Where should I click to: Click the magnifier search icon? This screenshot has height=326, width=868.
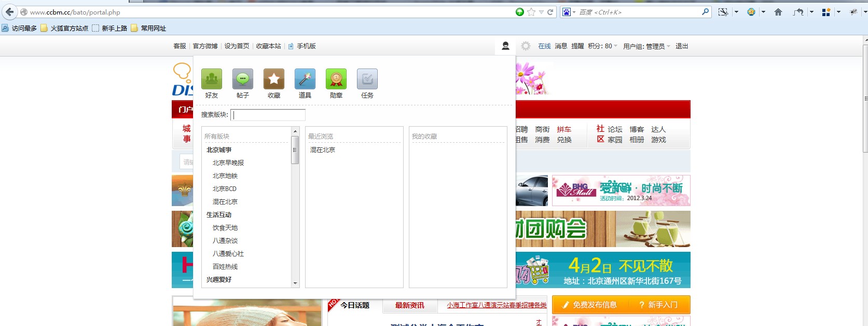pyautogui.click(x=705, y=11)
